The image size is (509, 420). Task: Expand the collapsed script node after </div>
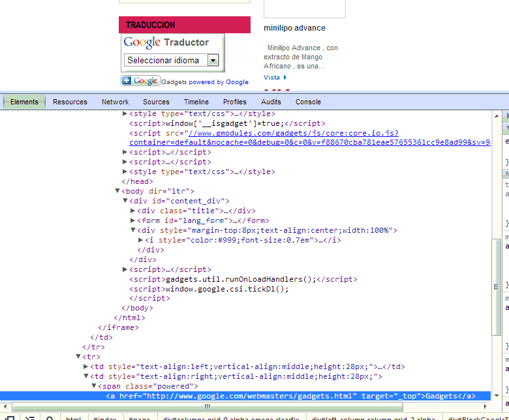pyautogui.click(x=125, y=269)
